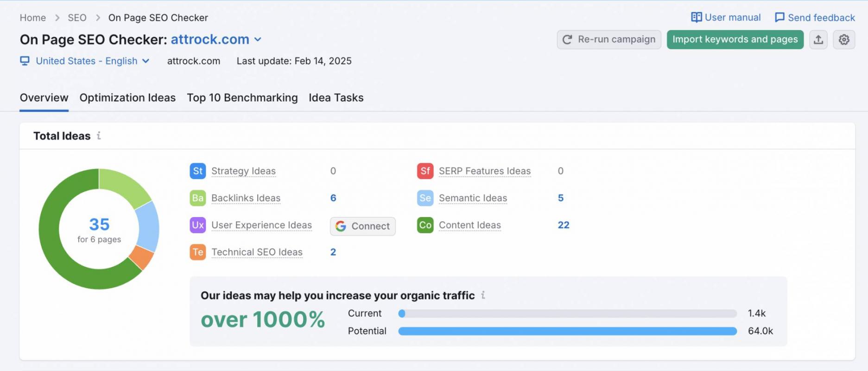
Task: Click Backlinks Ideas count 6
Action: (x=333, y=198)
